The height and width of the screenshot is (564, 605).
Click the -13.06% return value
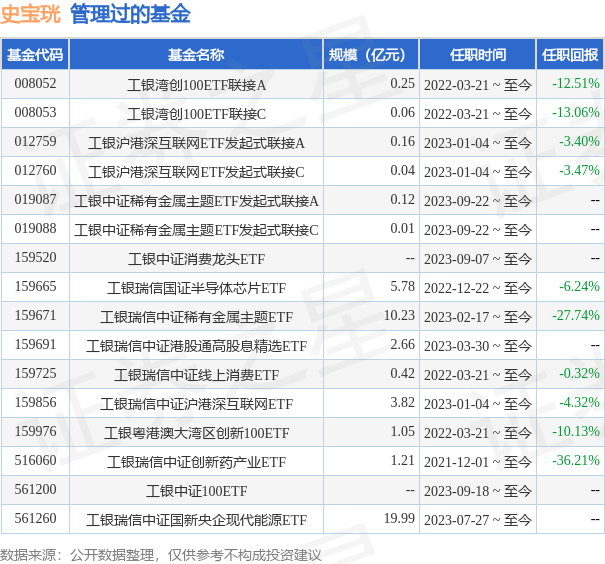[x=576, y=112]
